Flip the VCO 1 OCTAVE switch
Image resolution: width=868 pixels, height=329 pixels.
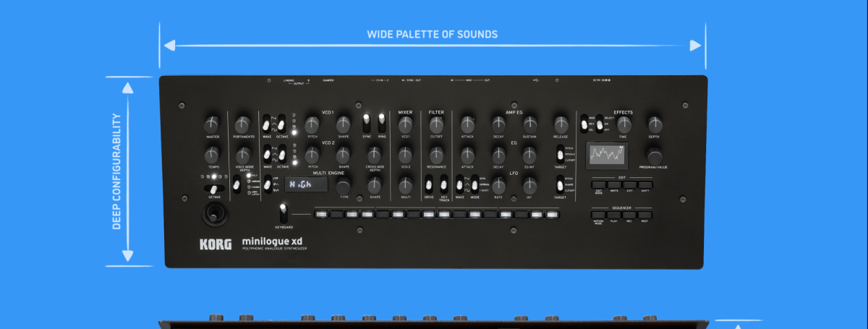click(281, 122)
